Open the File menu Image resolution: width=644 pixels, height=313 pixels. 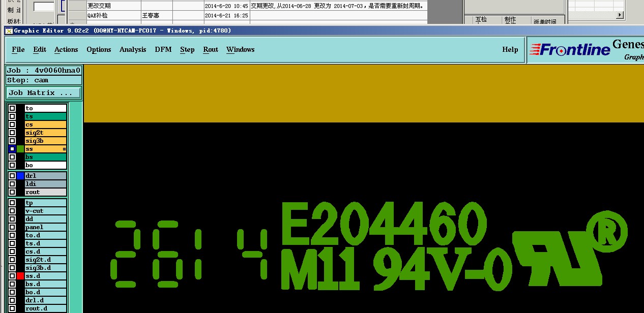click(x=18, y=49)
